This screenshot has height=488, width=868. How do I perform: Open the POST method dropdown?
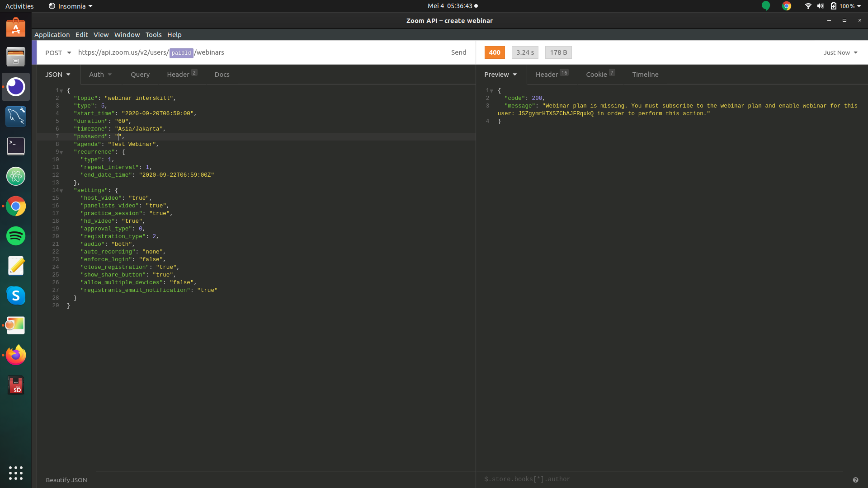(x=58, y=53)
